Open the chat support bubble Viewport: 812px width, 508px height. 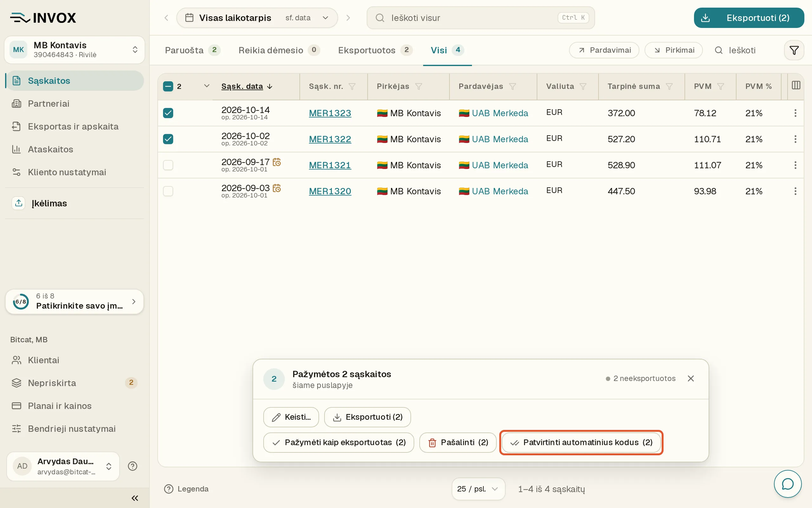click(788, 484)
